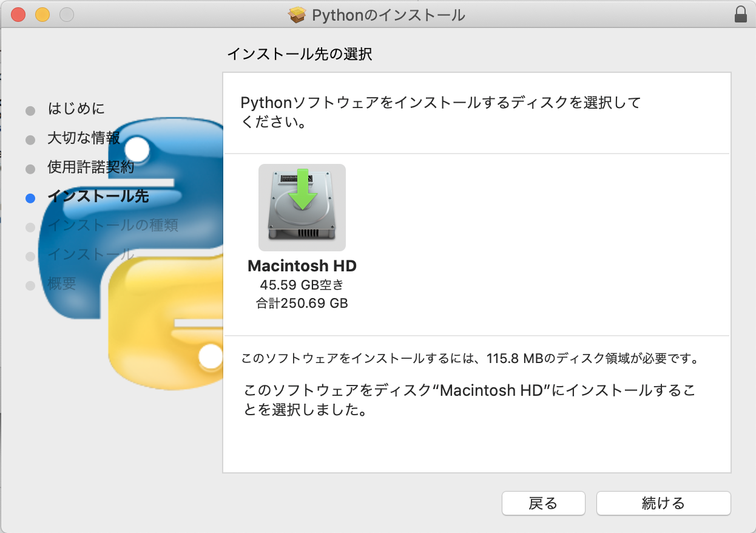Click the install confirmation message for Macintosh HD
756x533 pixels.
click(x=469, y=400)
